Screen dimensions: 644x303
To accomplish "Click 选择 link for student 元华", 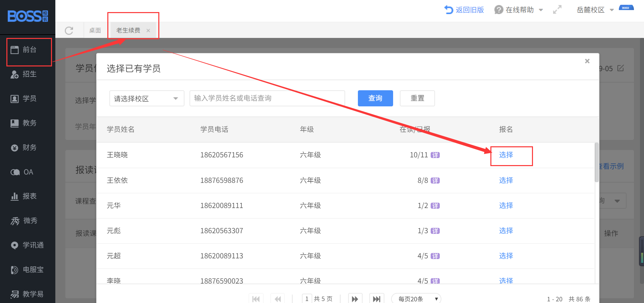I will 506,205.
